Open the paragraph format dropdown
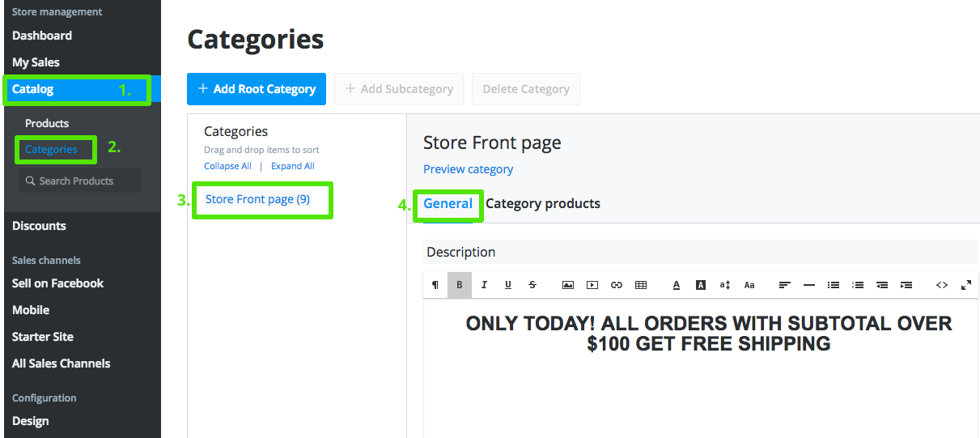Screen dimensions: 980x438 [x=435, y=285]
